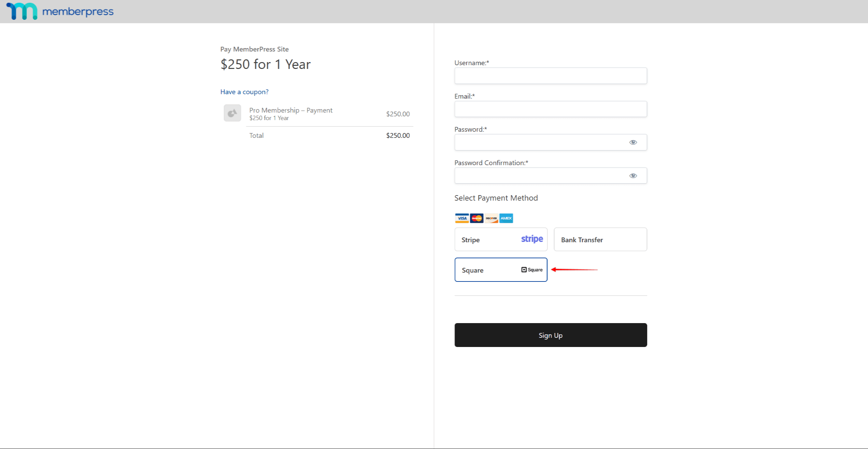The image size is (868, 449).
Task: Focus the Password Confirmation input
Action: (539, 176)
